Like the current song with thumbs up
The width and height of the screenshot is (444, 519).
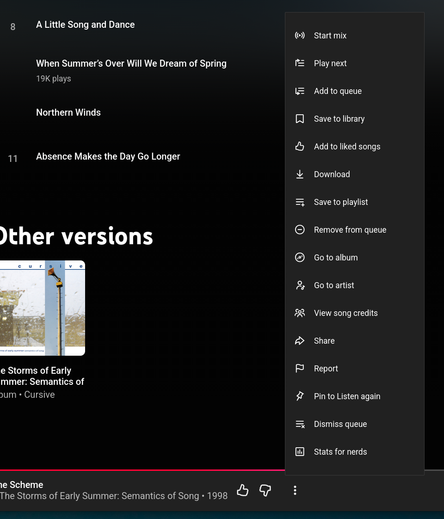pyautogui.click(x=243, y=490)
